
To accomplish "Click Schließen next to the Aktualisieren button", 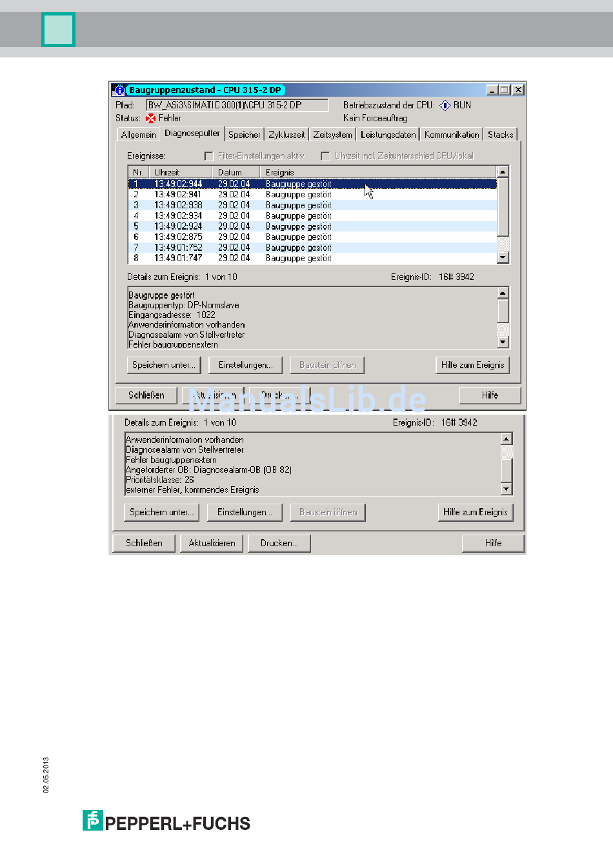I will (x=144, y=543).
